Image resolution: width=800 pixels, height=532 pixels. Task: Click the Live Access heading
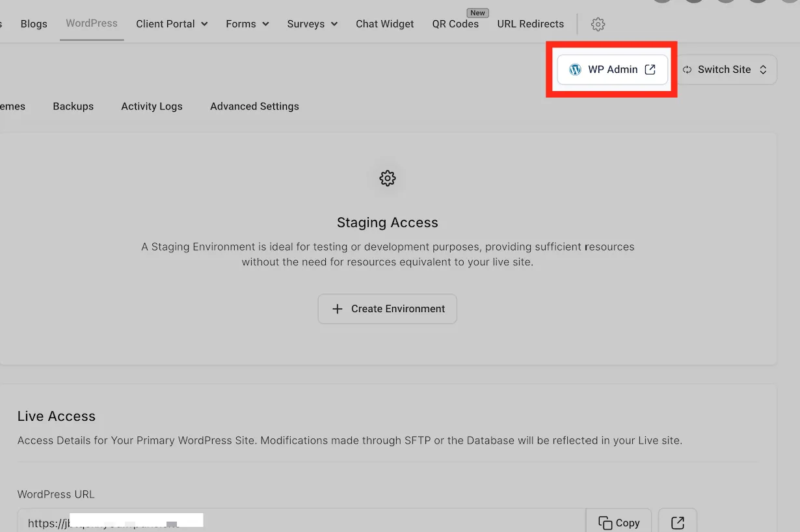[57, 416]
